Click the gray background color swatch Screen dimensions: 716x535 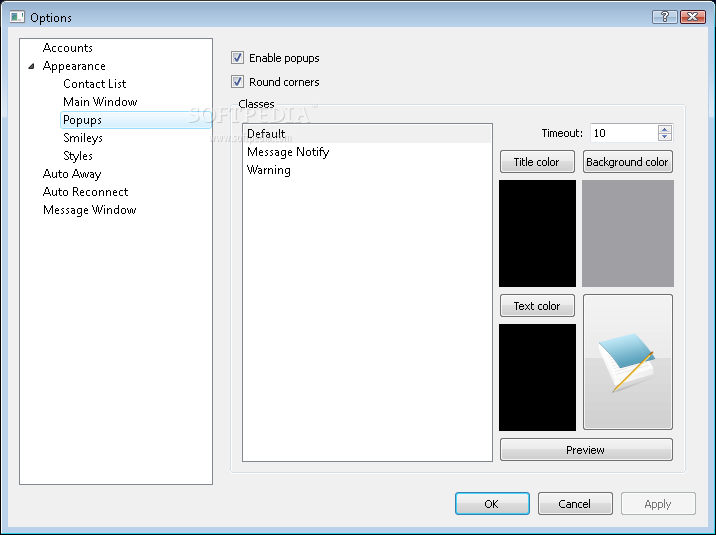click(627, 233)
